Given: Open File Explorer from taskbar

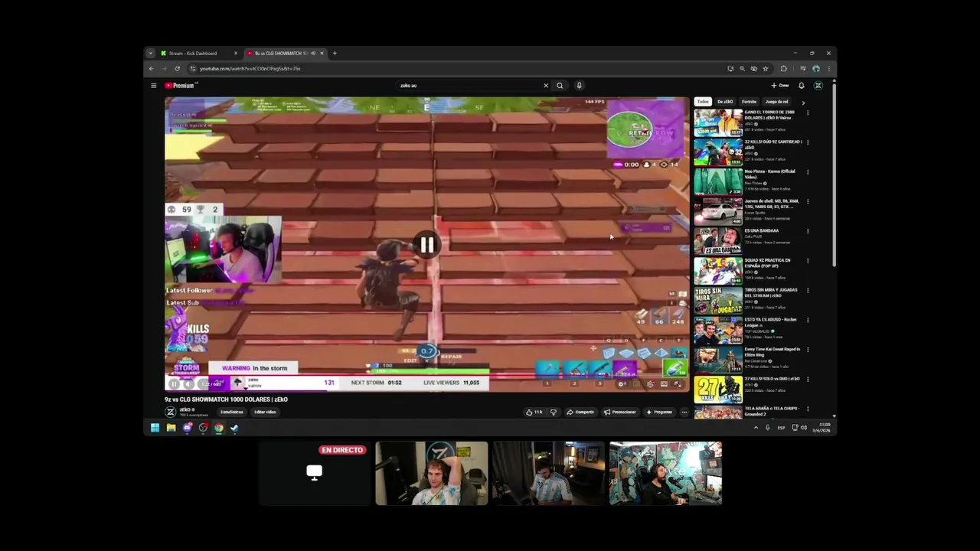Looking at the screenshot, I should coord(171,428).
